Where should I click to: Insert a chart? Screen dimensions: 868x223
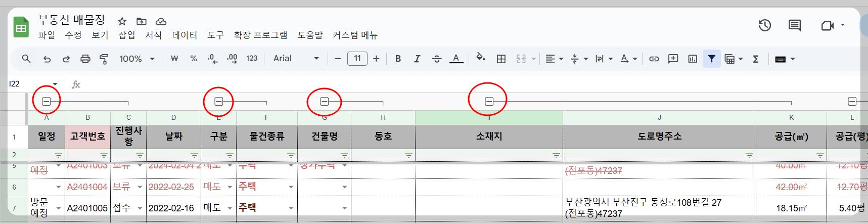693,59
